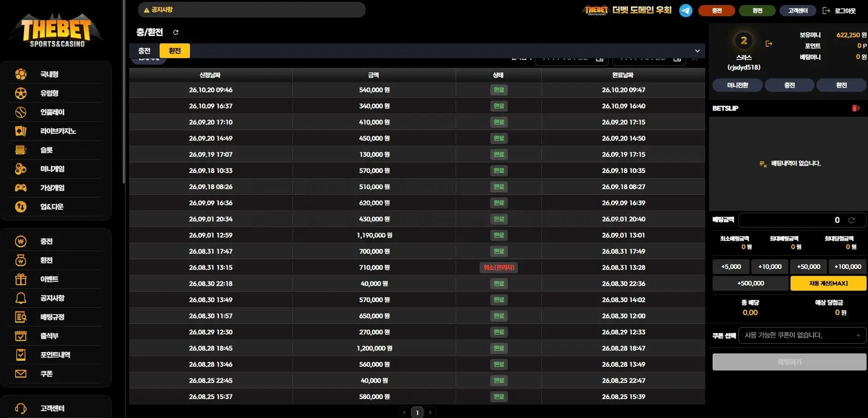
Task: Open the 유럽형 soccer ball icon
Action: click(x=21, y=93)
